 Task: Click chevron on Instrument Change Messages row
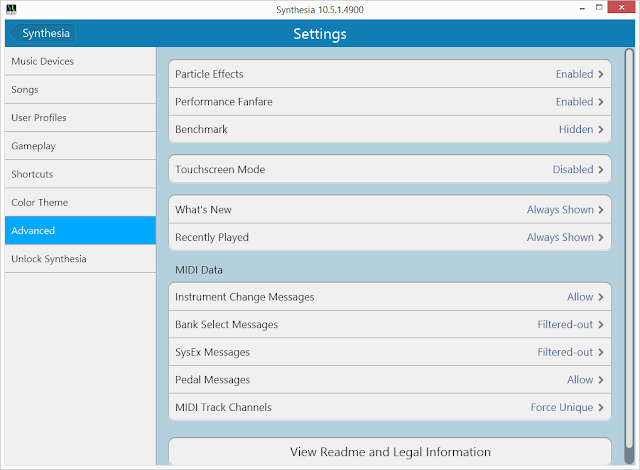click(601, 297)
